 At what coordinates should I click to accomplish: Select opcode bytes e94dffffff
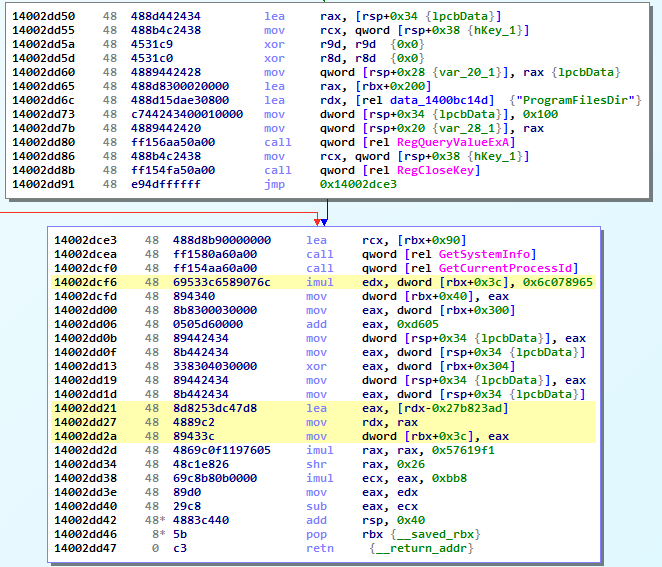point(166,184)
